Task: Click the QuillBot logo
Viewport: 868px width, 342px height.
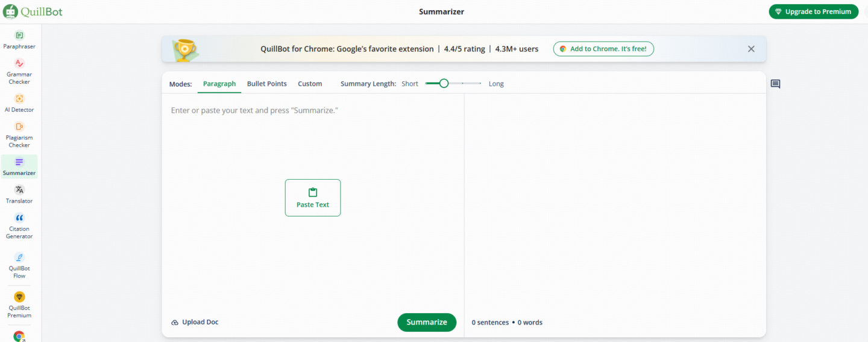Action: point(33,11)
